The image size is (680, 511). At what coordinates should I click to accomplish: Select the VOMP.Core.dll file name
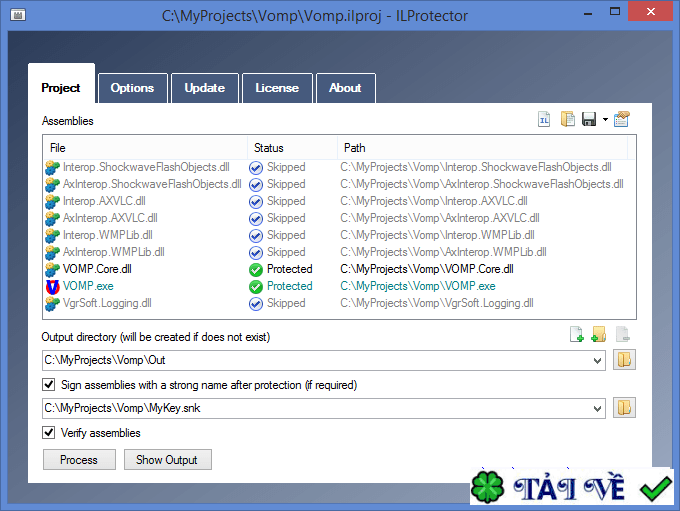tap(97, 269)
